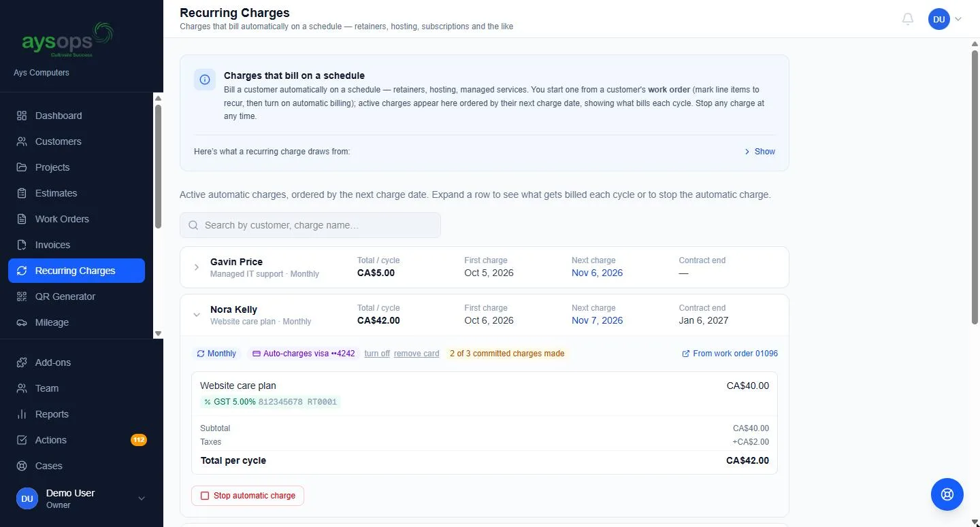Screen dimensions: 980x527
Task: Click the 'Auto-charges visa ••4242' tag
Action: tap(304, 354)
